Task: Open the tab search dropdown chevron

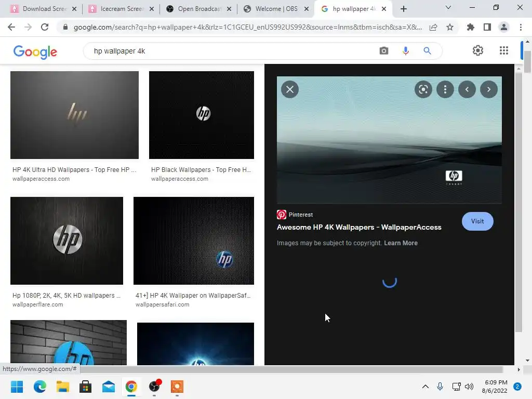Action: (448, 7)
